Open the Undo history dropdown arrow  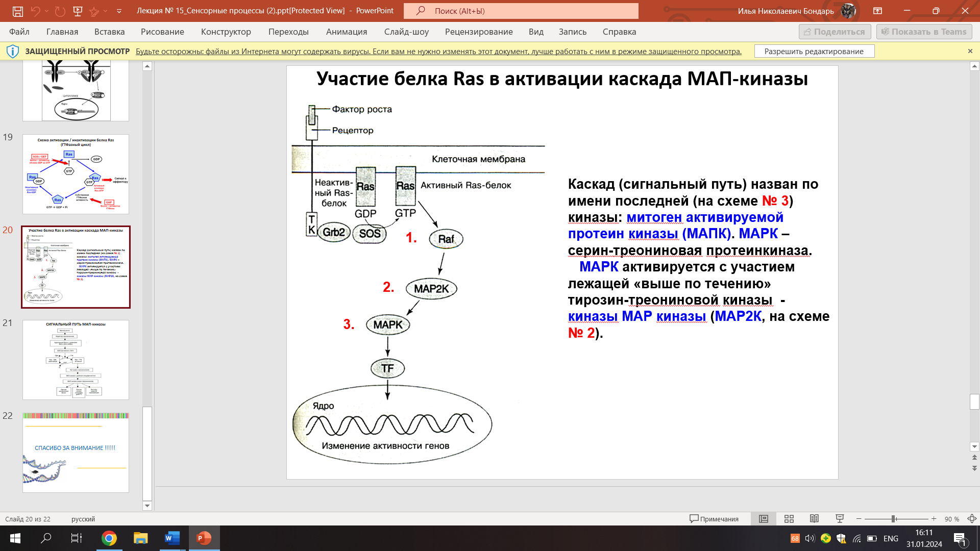point(46,11)
